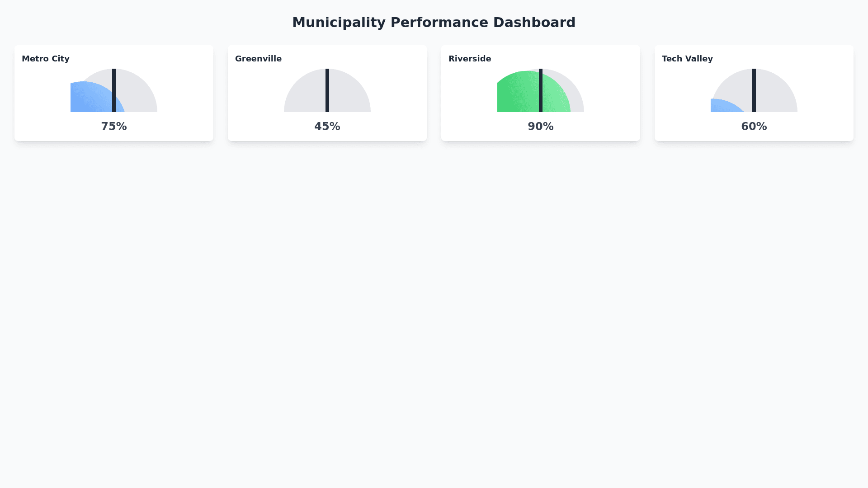Click the 60% value label
868x488 pixels.
(x=754, y=127)
